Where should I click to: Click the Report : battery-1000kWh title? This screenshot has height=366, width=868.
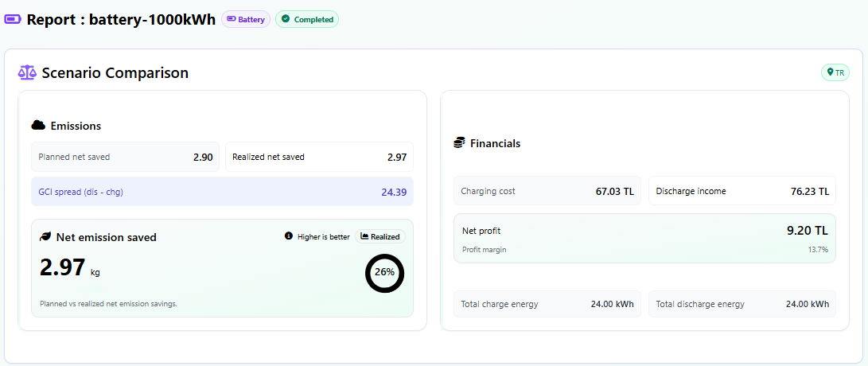121,20
